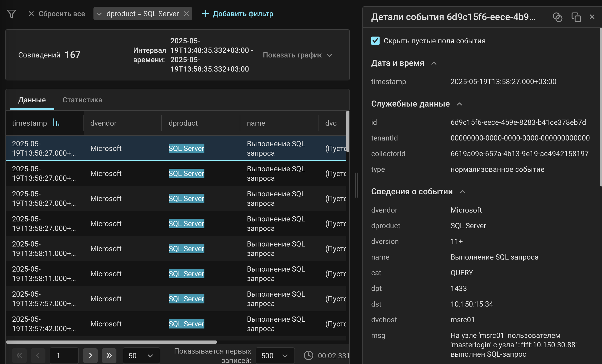602x364 pixels.
Task: Go to the next results page
Action: 90,355
